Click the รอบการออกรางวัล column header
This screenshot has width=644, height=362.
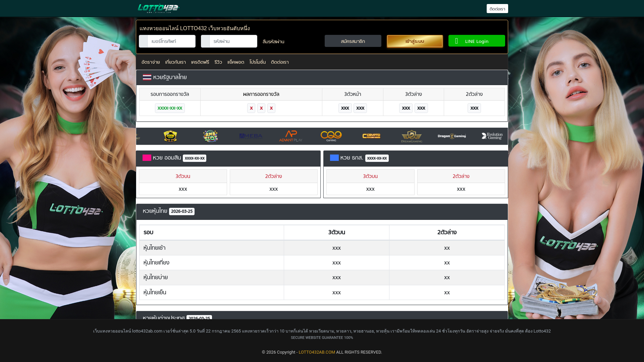170,94
